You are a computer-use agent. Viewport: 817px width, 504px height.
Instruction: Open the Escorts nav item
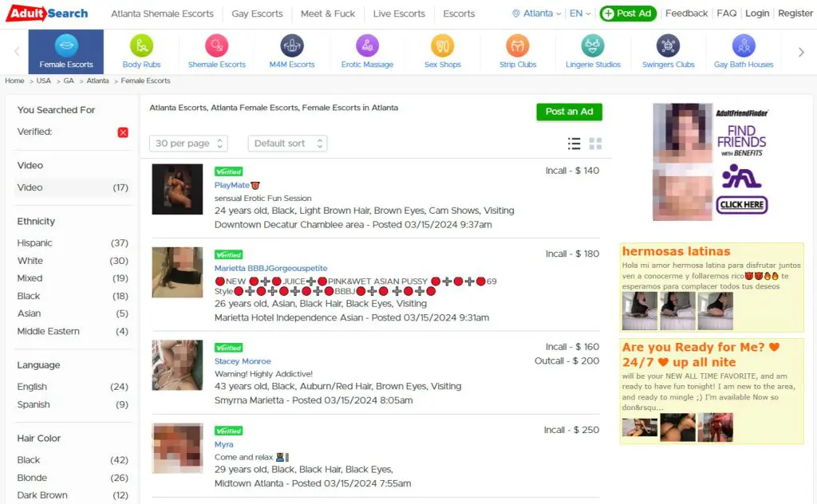(x=459, y=14)
